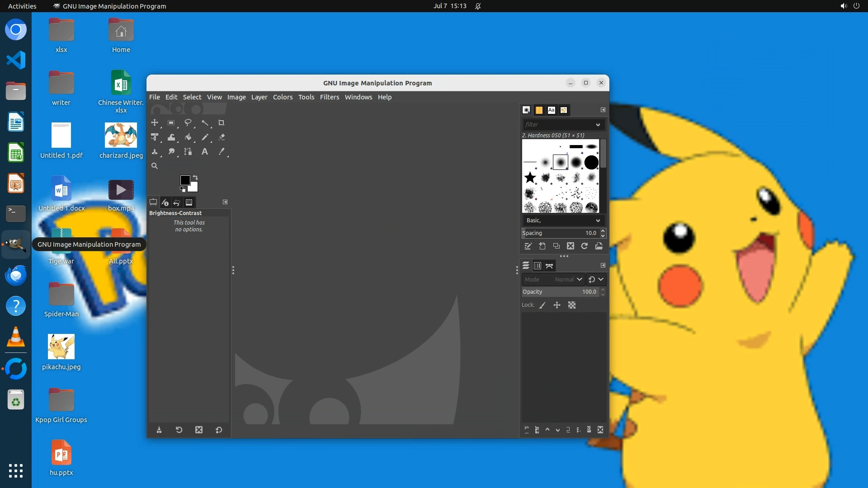
Task: Select the Eraser tool
Action: 222,137
